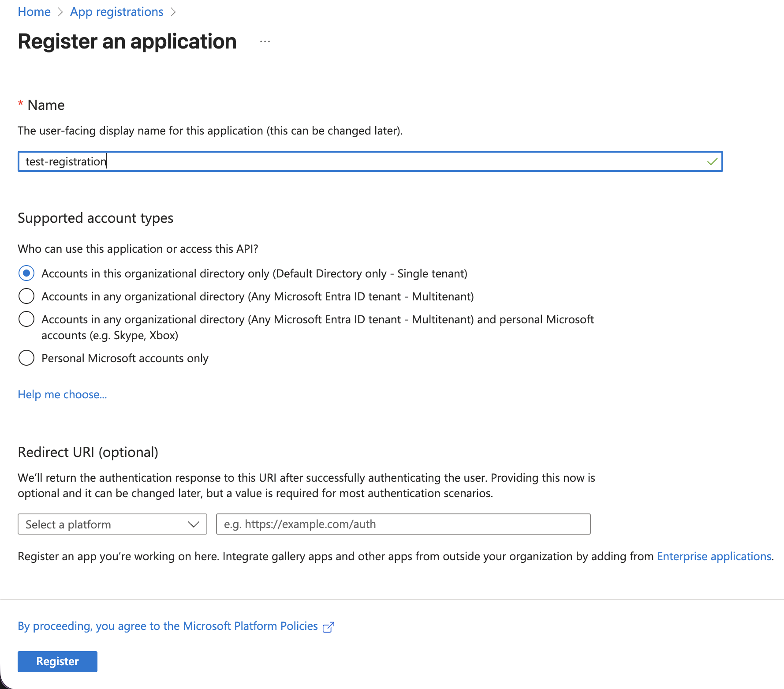Navigate to App registrations breadcrumb

[116, 12]
